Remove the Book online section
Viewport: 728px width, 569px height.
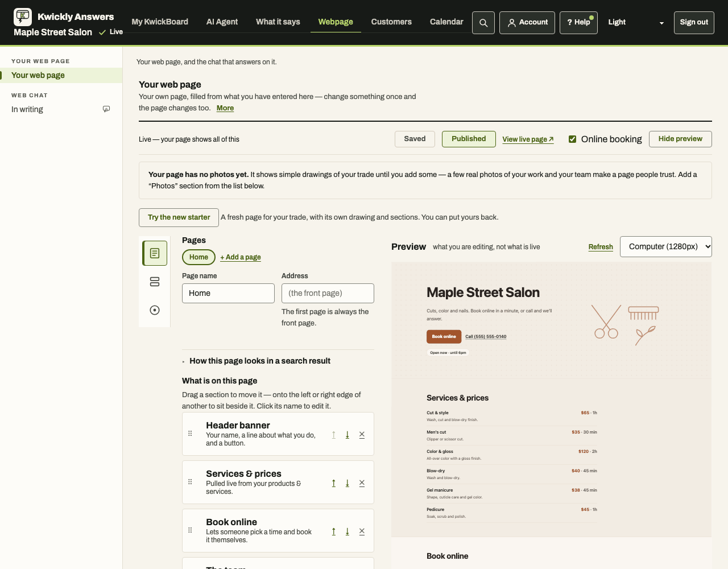362,531
